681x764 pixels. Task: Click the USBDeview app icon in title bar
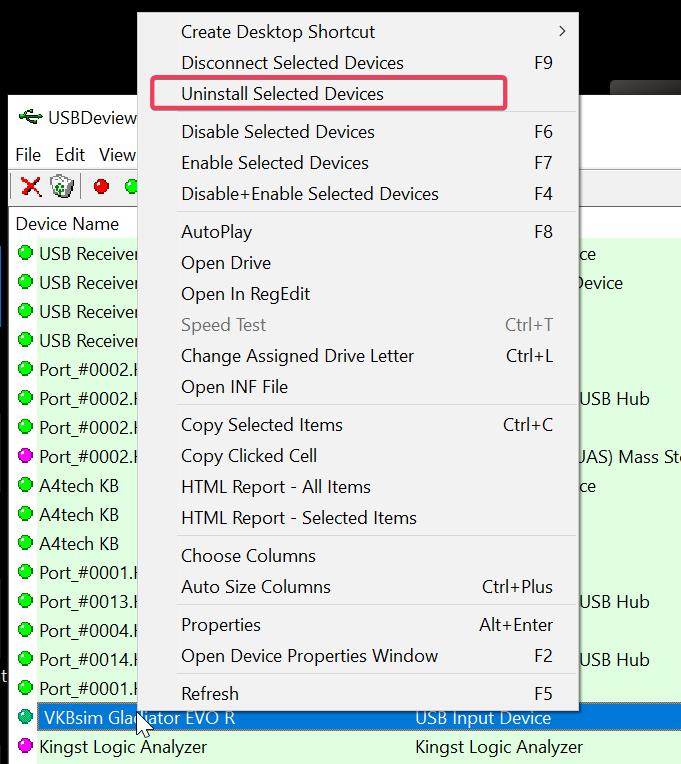pyautogui.click(x=29, y=117)
